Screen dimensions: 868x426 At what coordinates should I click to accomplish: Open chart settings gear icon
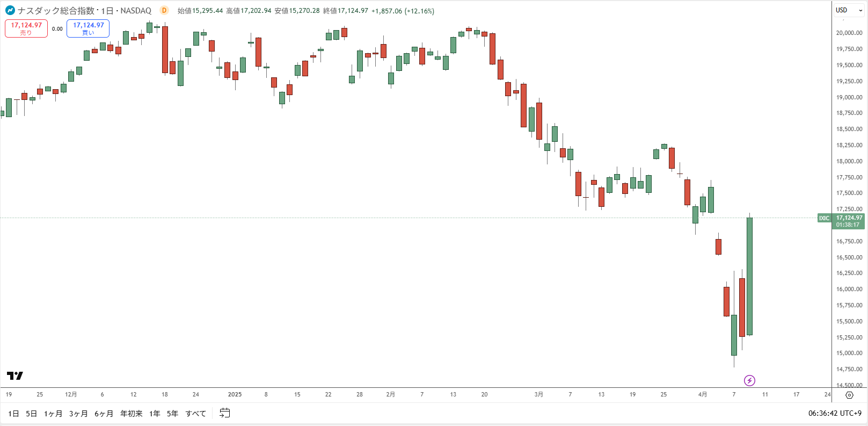(x=849, y=395)
